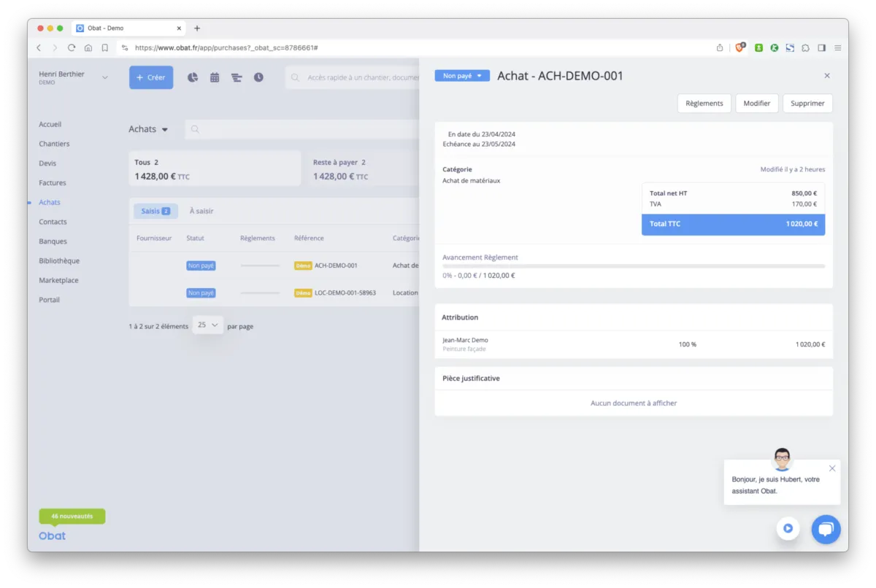Expand the Henri Berthier account menu
Screen dimensions: 876x588
click(x=104, y=77)
